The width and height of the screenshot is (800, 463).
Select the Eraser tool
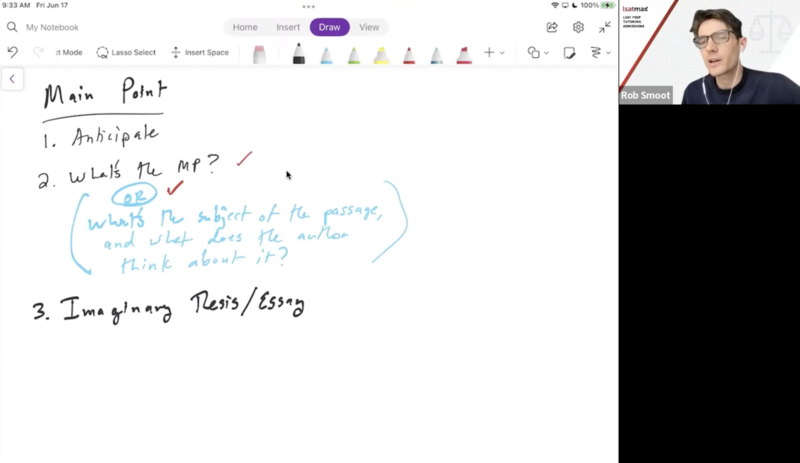259,54
